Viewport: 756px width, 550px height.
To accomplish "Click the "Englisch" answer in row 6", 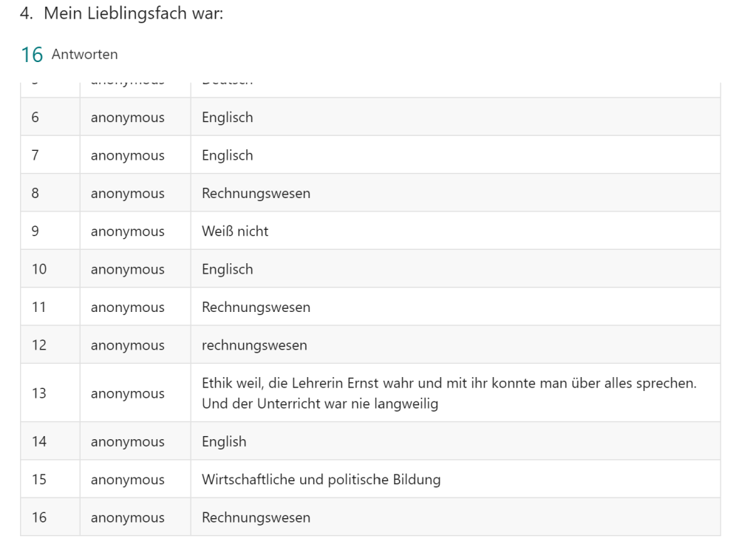I will (227, 118).
